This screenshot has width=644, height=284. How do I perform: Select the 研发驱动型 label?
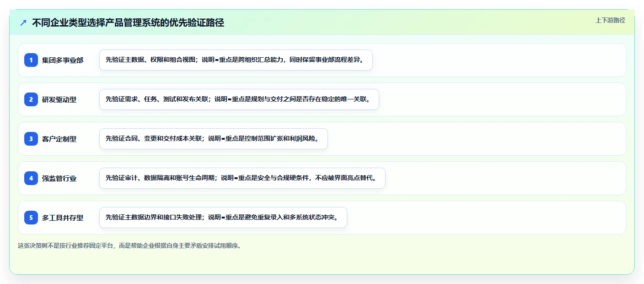click(59, 99)
